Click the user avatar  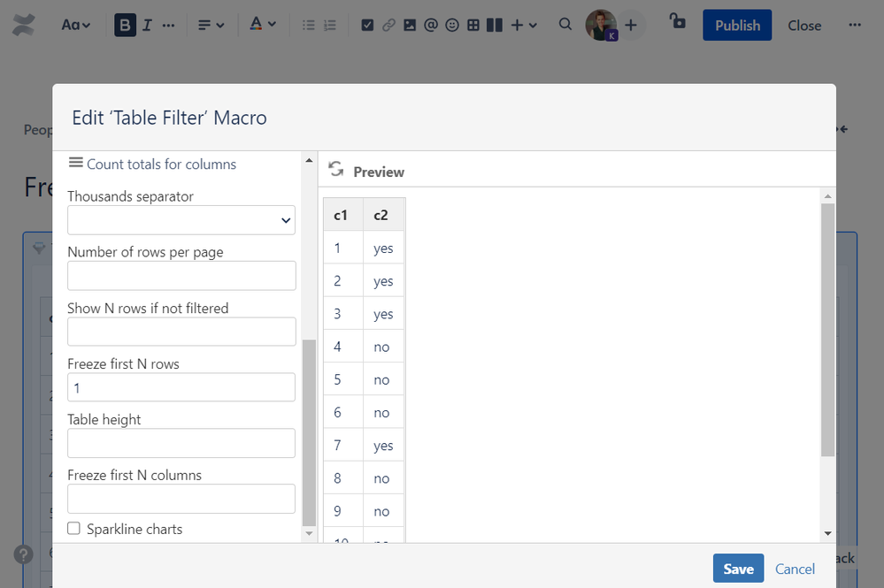601,25
